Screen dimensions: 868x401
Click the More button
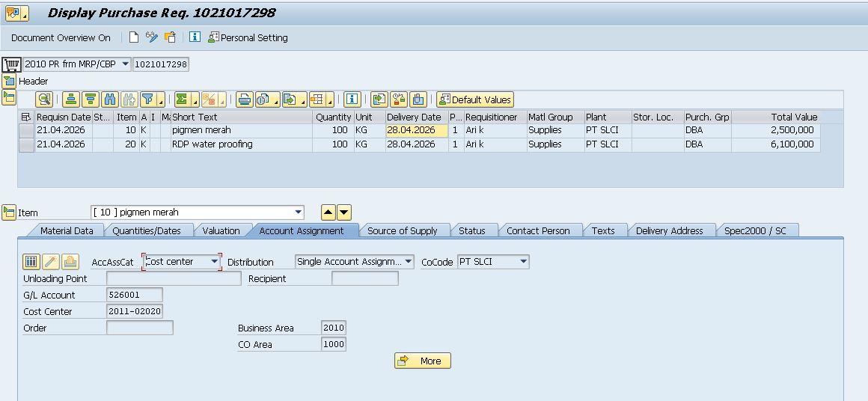coord(422,361)
